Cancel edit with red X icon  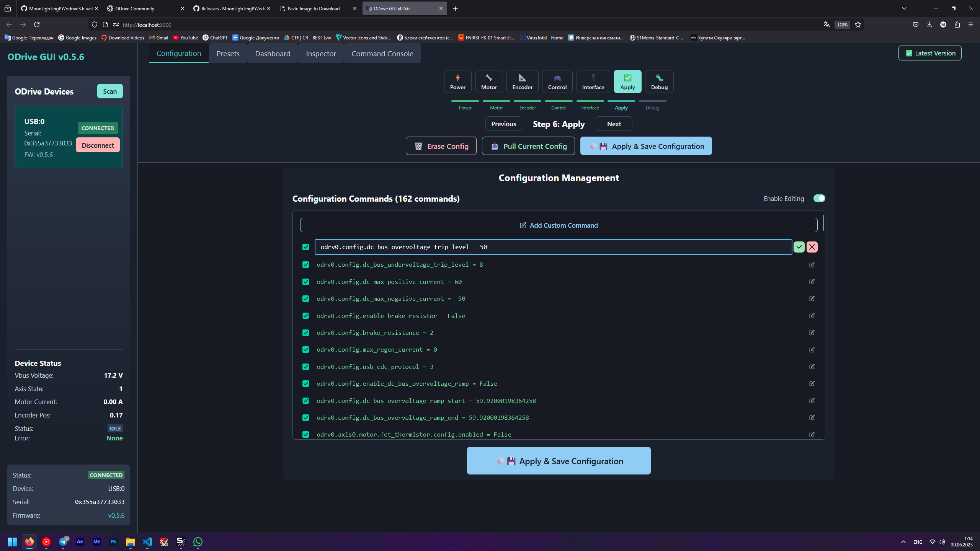(812, 247)
